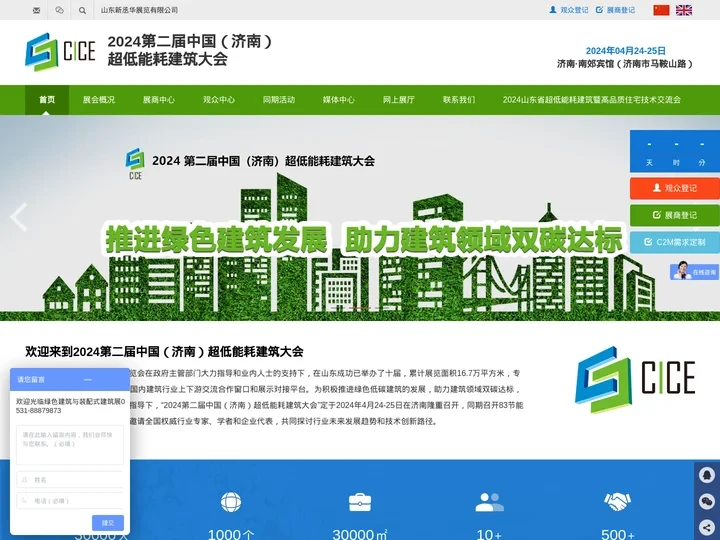Go to previous banner slide arrow
The width and height of the screenshot is (720, 540).
[x=19, y=217]
